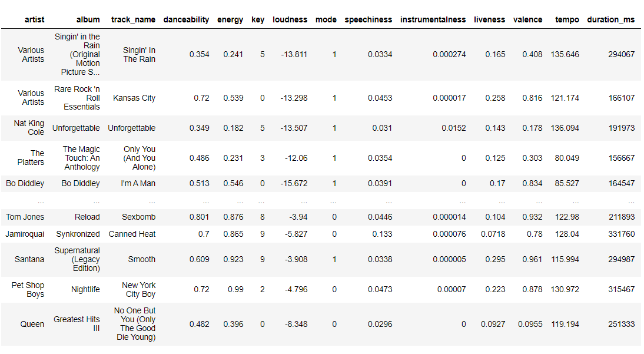
Task: Click the album column header
Action: click(x=88, y=19)
